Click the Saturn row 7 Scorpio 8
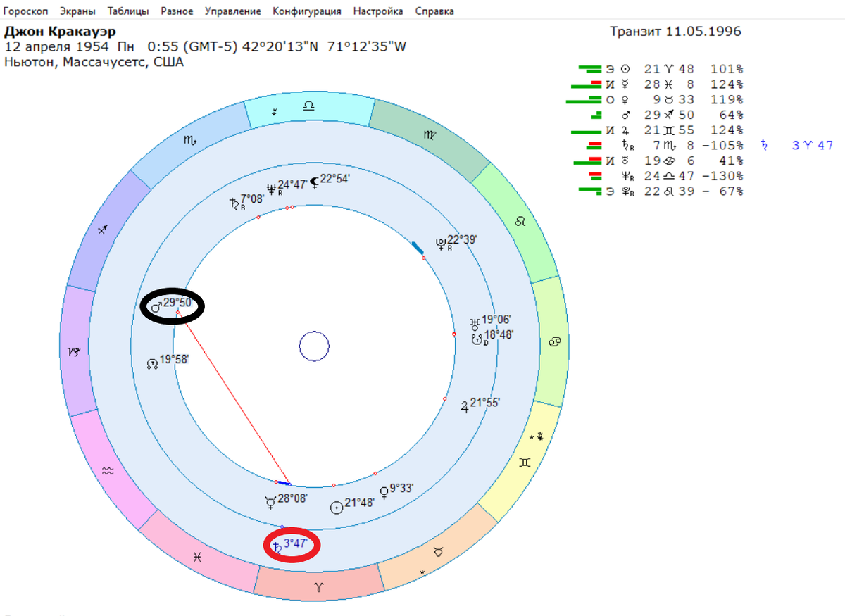Image resolution: width=845 pixels, height=616 pixels. (665, 146)
